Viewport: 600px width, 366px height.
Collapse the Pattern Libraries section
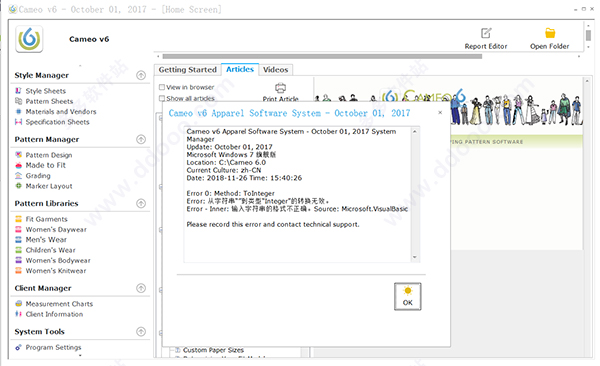tap(141, 203)
